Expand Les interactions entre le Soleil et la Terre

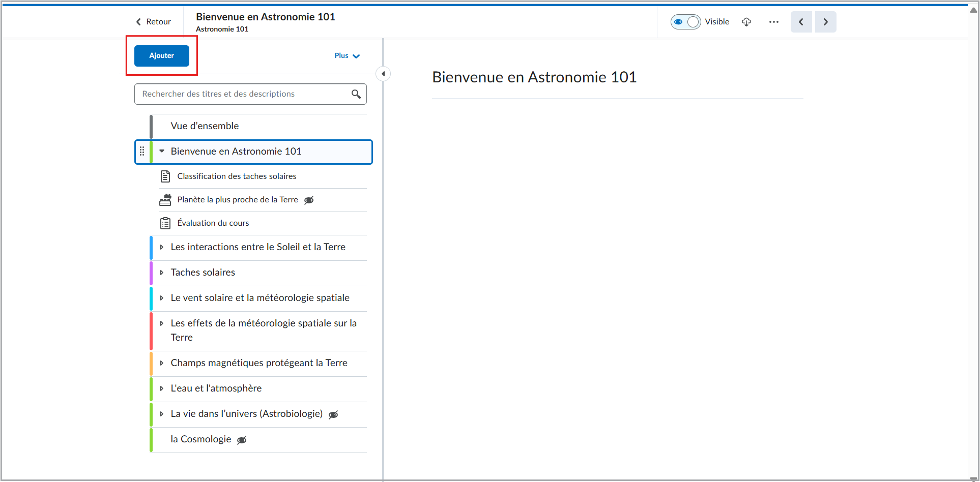pos(162,247)
